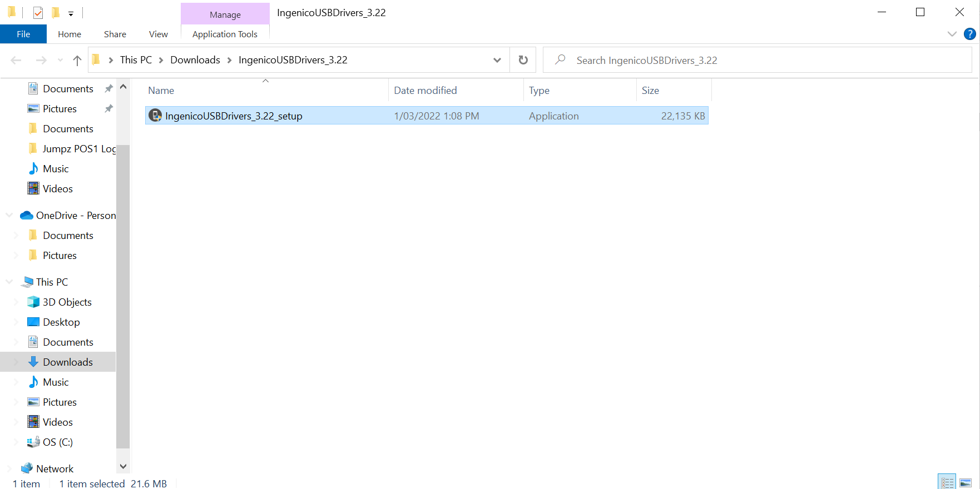Expand the 3D Objects tree node

click(x=16, y=302)
